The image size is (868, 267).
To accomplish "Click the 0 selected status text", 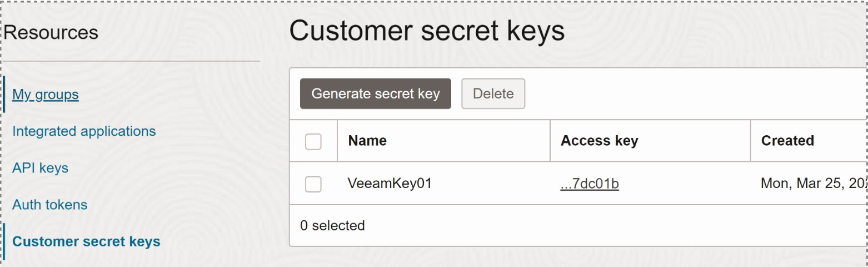I will pos(332,226).
